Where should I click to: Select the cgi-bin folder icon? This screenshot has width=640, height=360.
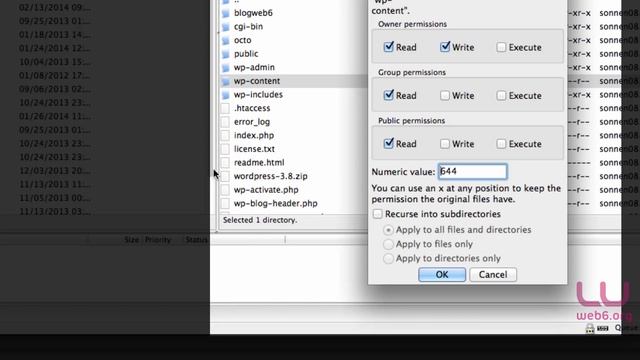coord(225,27)
